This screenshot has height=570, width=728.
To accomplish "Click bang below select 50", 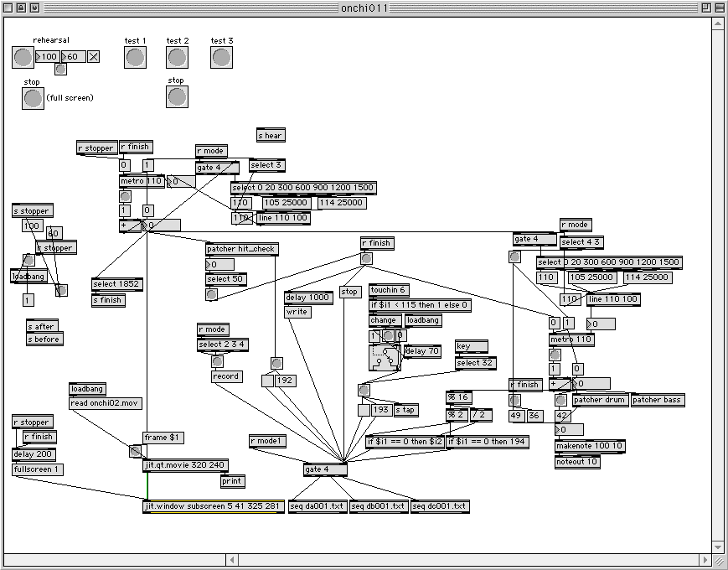I will click(x=211, y=294).
